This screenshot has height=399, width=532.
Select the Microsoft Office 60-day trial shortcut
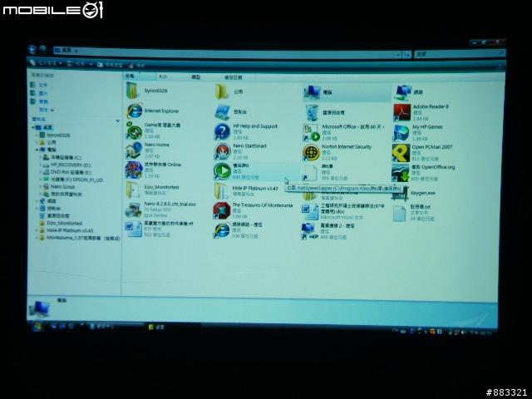click(343, 132)
